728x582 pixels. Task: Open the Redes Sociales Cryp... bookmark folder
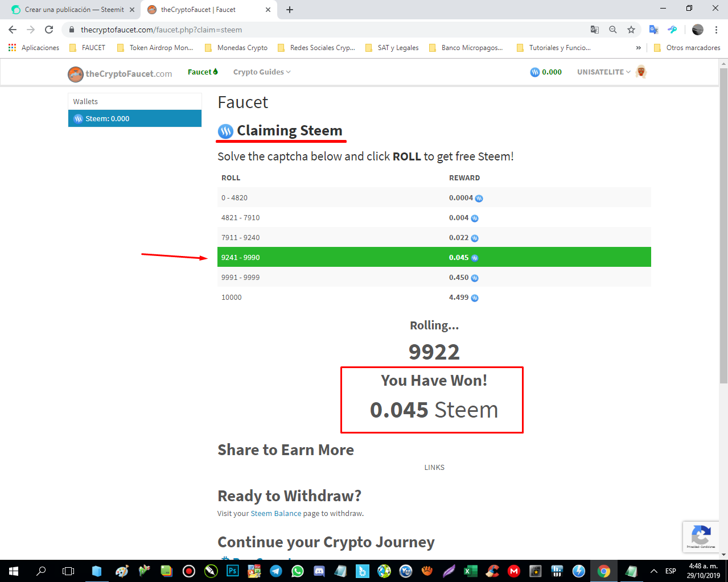coord(316,48)
